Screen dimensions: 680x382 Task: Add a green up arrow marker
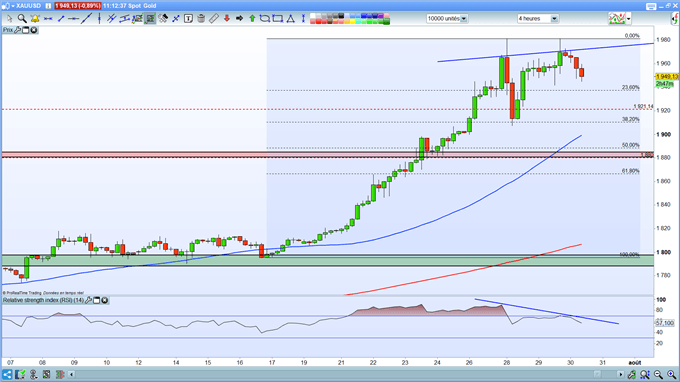point(252,19)
